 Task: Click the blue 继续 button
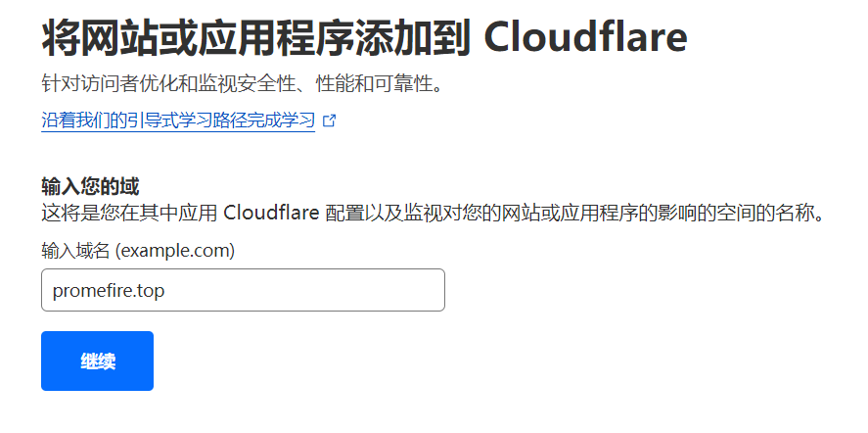[x=98, y=361]
